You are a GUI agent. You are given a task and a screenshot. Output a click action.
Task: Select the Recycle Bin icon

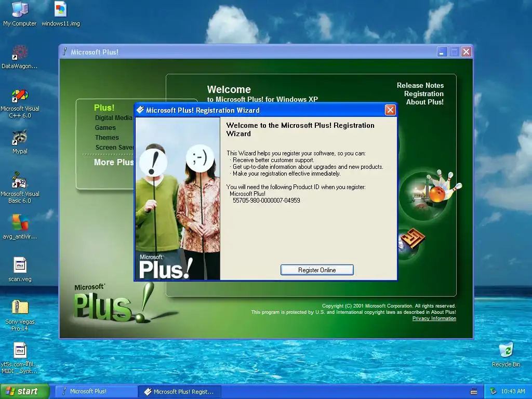click(506, 350)
